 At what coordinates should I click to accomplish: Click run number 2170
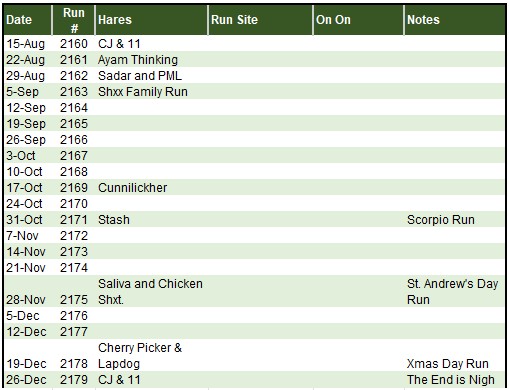[74, 204]
